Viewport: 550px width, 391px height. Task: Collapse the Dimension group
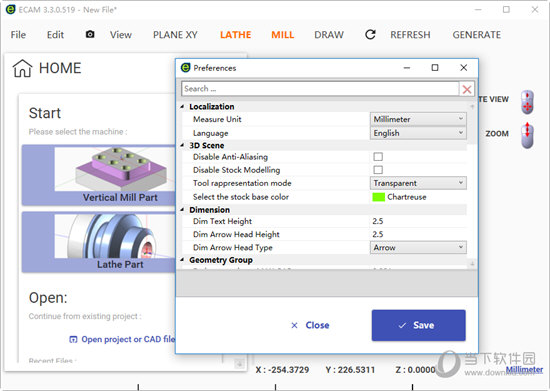pos(182,210)
